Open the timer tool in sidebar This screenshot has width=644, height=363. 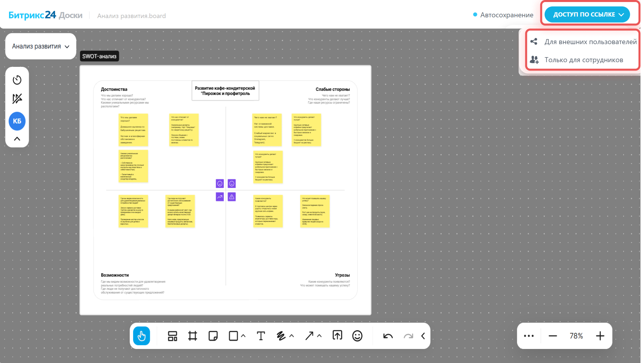point(17,80)
